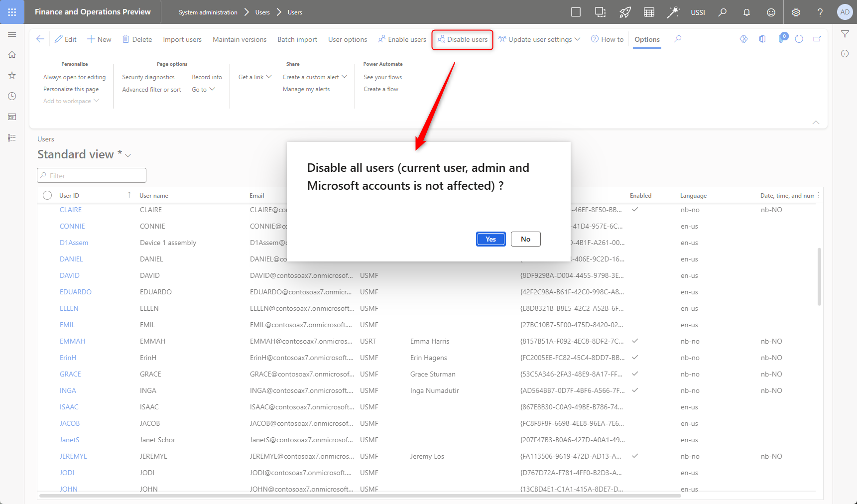Open the How to menu
The image size is (857, 504).
click(x=607, y=39)
